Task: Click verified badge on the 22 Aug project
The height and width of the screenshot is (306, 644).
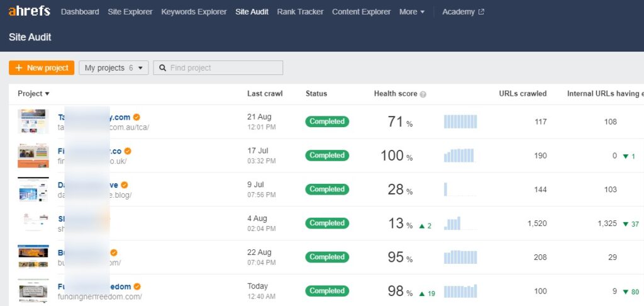Action: (114, 252)
